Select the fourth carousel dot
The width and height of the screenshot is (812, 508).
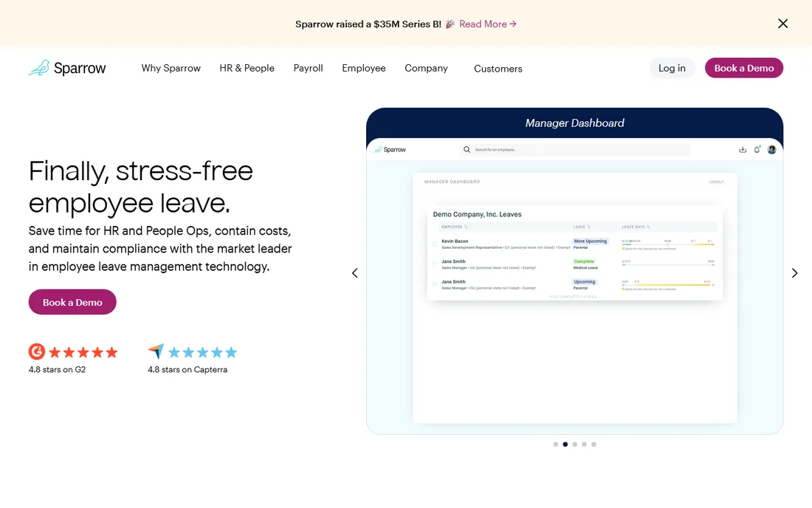(x=584, y=444)
